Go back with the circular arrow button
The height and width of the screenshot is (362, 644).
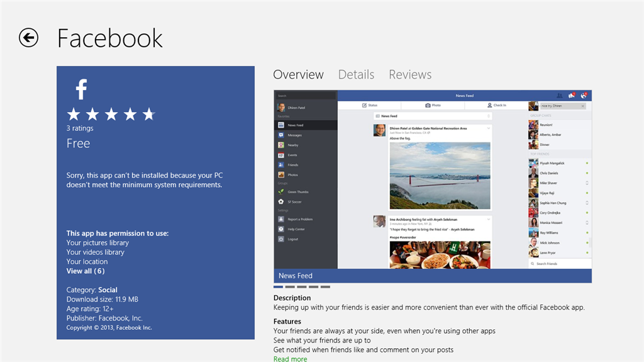click(x=28, y=38)
